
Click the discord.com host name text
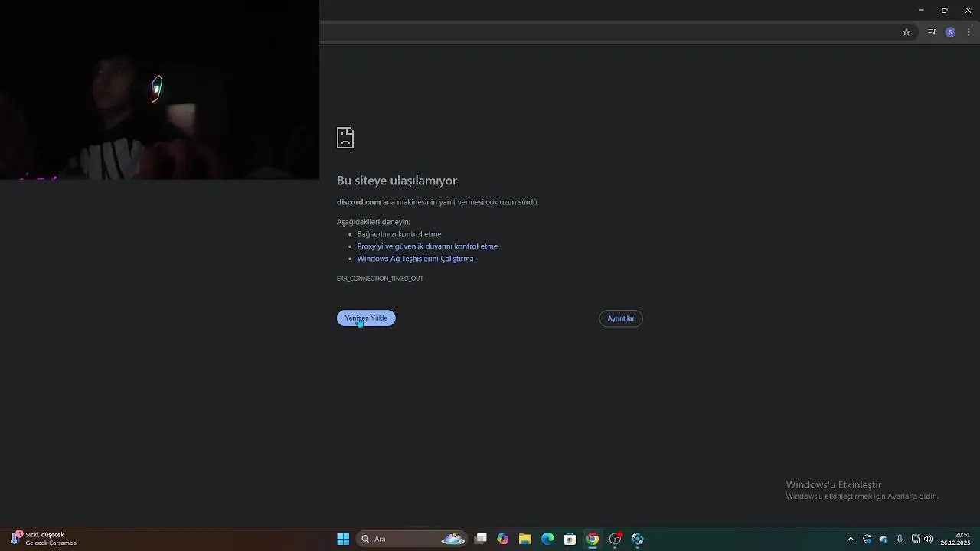[x=358, y=202]
